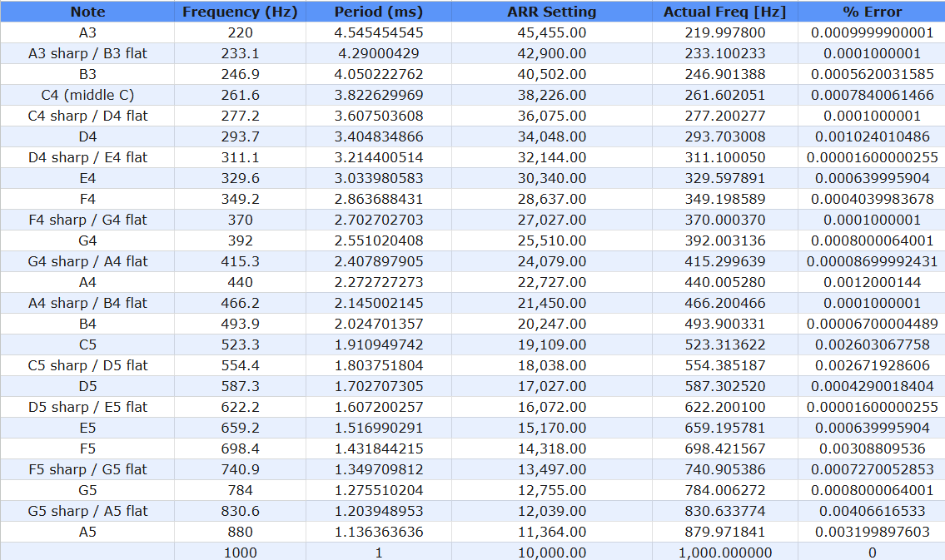Click the Note column header
This screenshot has height=560, width=945.
[87, 12]
